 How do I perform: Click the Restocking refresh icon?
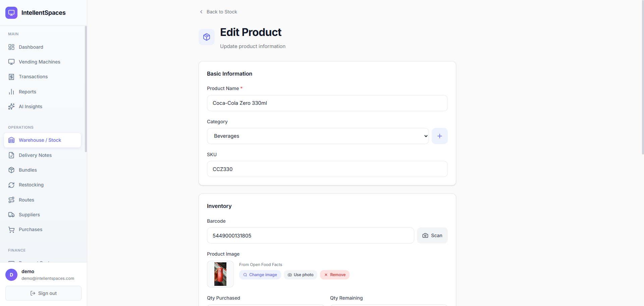click(x=11, y=185)
